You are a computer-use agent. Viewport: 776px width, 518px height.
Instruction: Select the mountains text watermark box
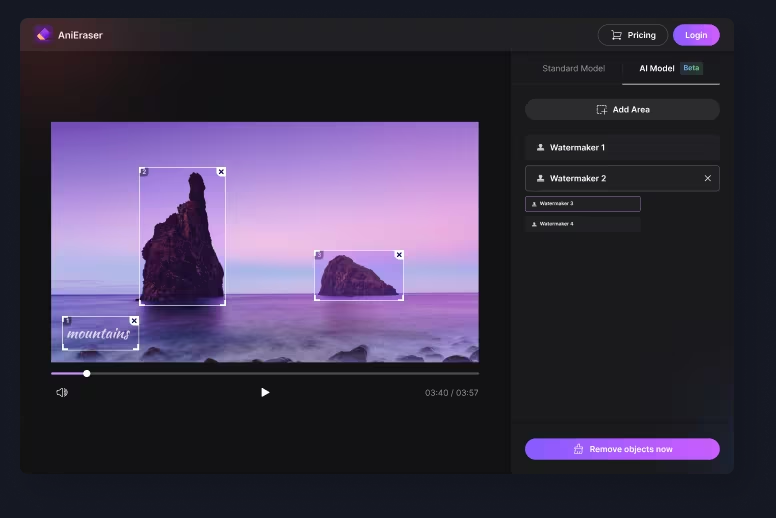[99, 334]
